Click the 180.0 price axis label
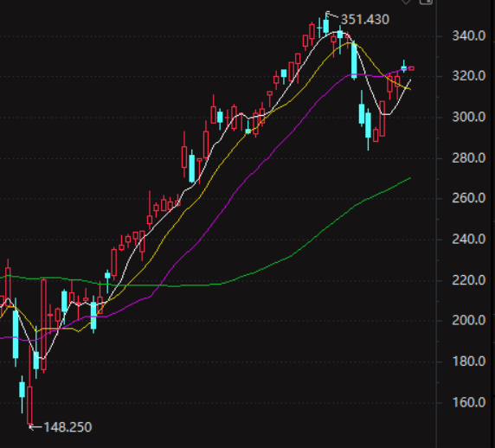Screen dimensions: 495x448 pos(469,362)
